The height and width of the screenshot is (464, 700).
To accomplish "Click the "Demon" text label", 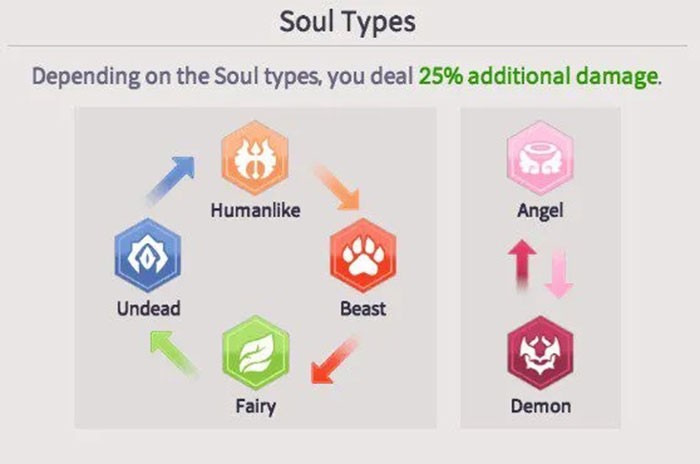I will tap(540, 406).
